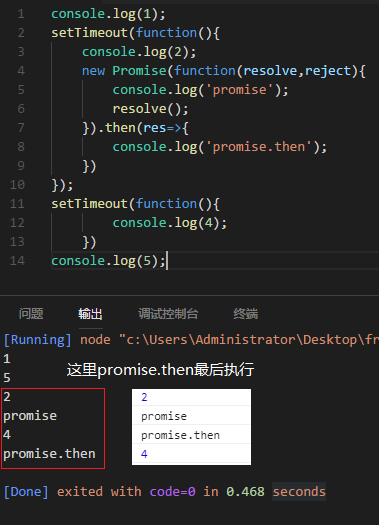Click the [Running] node command output line
Viewport: 379px width, 525px height.
point(191,340)
